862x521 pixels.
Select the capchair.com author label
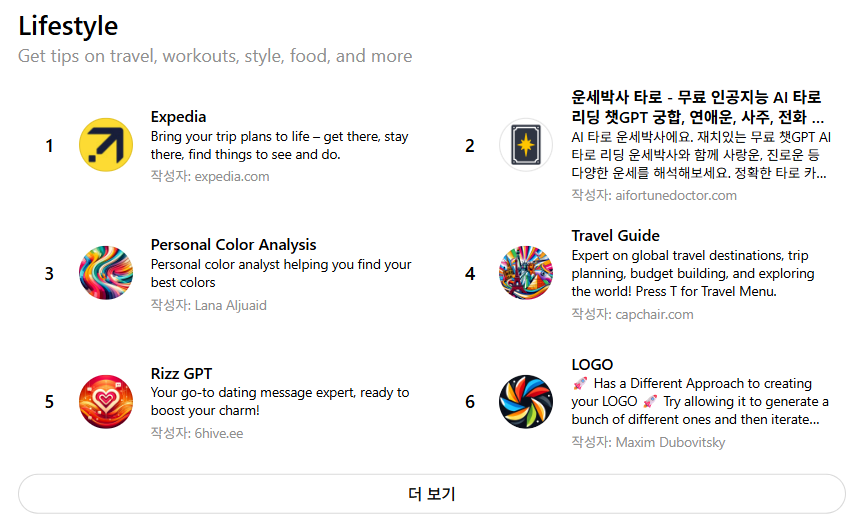pos(632,314)
